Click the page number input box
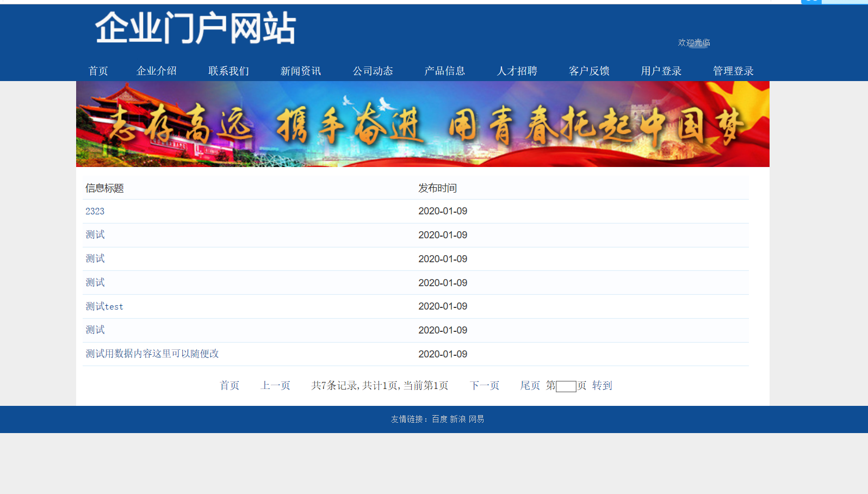Viewport: 868px width, 494px height. coord(566,386)
